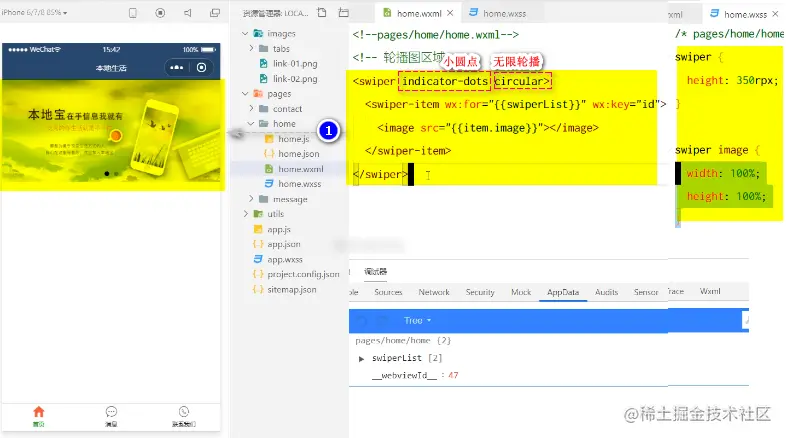Collapse the images folder
This screenshot has width=786, height=438.
(245, 34)
